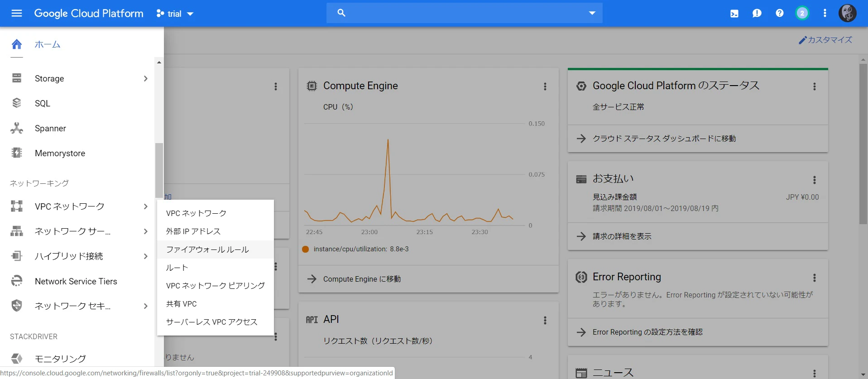Open ニュース card options menu
Screen dimensions: 868x379
(x=815, y=373)
